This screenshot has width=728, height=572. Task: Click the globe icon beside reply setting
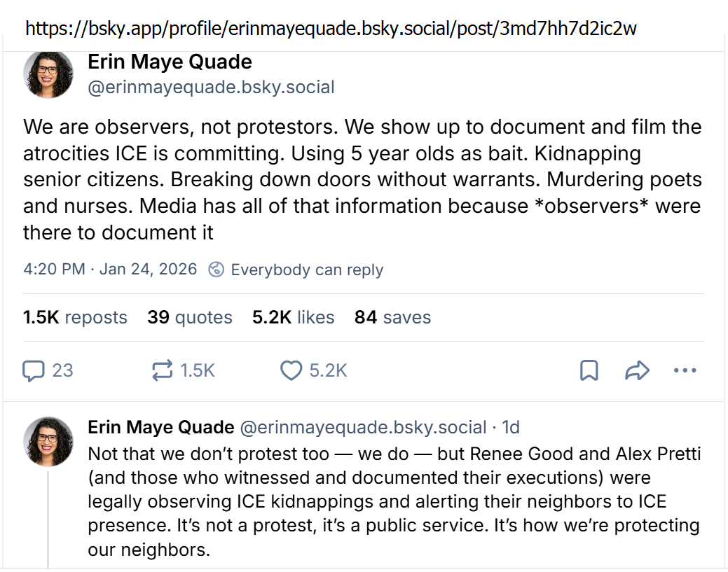click(217, 270)
